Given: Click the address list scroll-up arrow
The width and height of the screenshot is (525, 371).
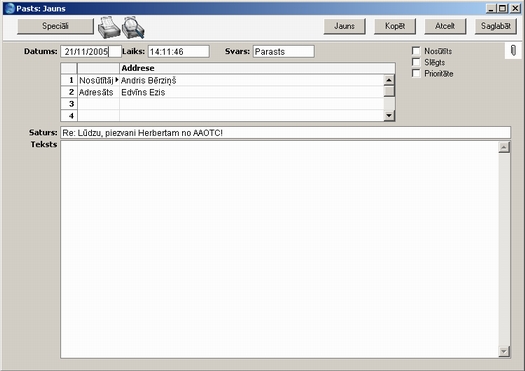Looking at the screenshot, I should pyautogui.click(x=389, y=80).
